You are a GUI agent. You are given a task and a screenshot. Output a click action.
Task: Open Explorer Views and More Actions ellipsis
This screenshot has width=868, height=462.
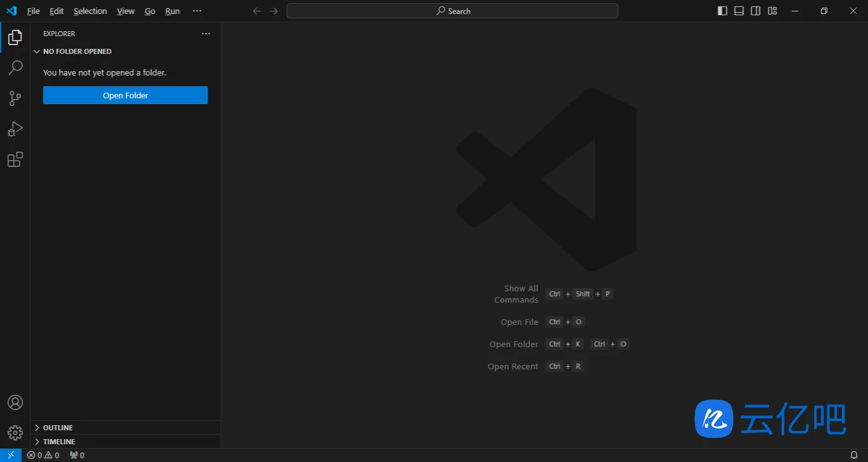pyautogui.click(x=206, y=34)
